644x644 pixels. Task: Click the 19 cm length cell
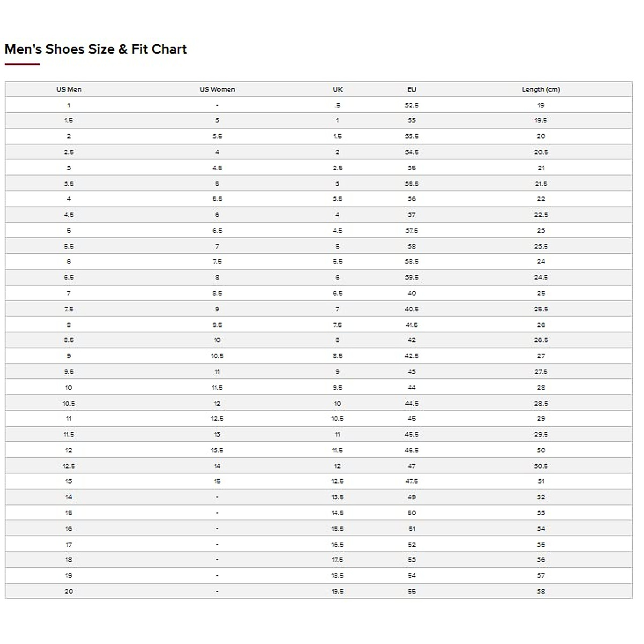click(x=541, y=105)
